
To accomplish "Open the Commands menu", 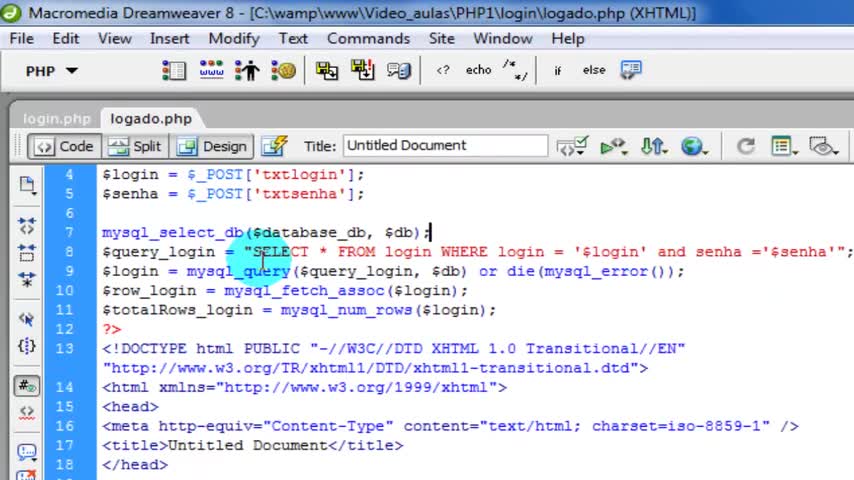I will (368, 39).
